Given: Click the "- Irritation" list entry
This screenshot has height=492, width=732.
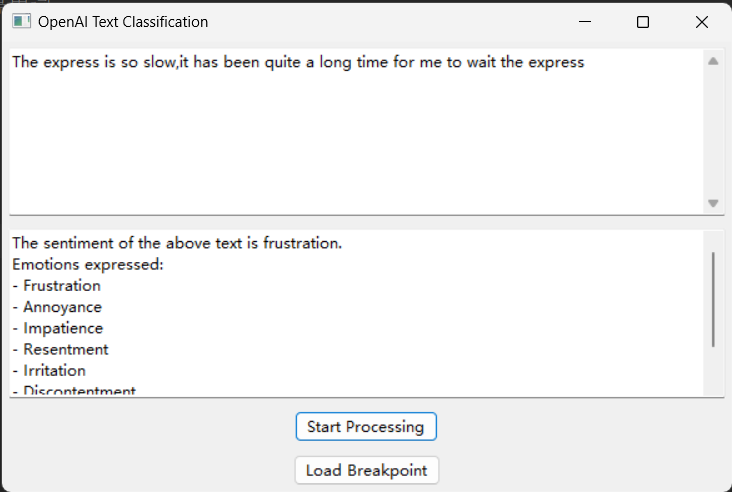Looking at the screenshot, I should click(x=49, y=371).
